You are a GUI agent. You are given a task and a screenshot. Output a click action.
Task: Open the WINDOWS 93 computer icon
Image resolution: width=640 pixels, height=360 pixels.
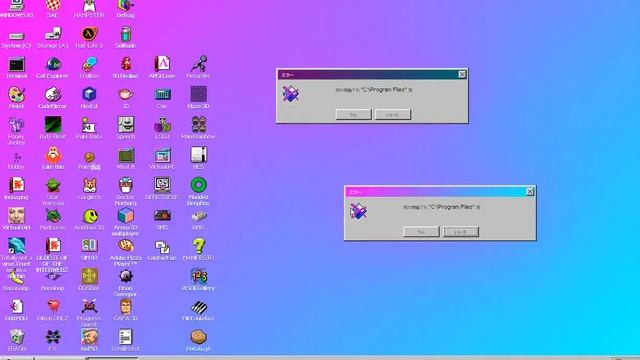point(16,6)
